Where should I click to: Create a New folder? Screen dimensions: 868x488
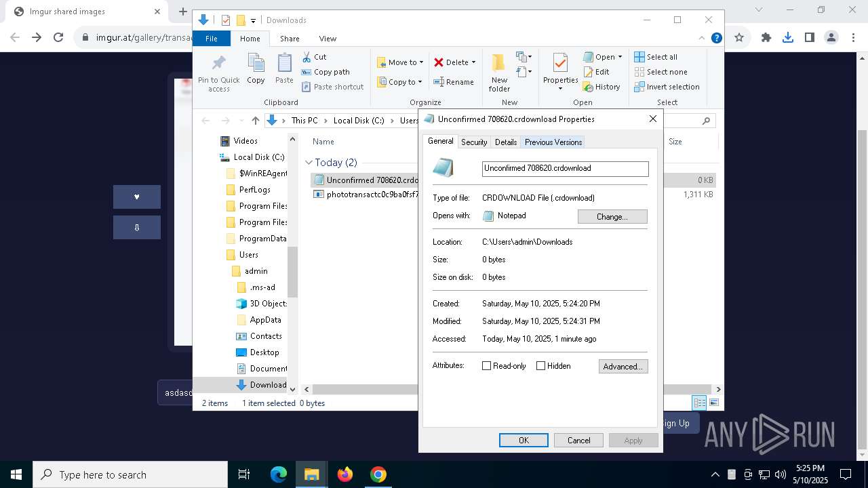499,72
